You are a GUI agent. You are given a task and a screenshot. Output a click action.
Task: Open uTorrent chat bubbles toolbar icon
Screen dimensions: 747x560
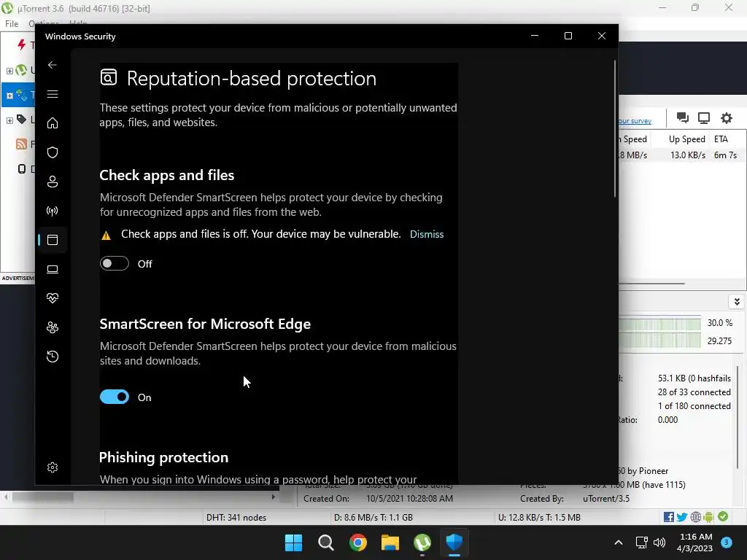[683, 117]
